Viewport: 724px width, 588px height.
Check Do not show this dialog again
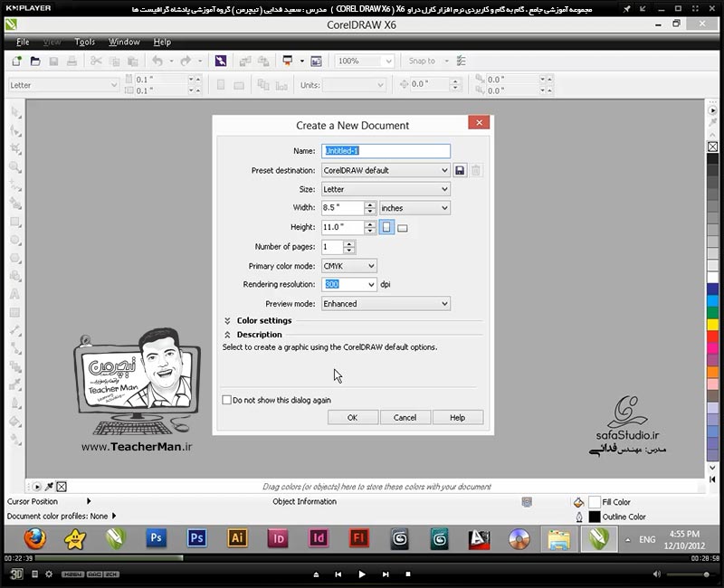coord(227,400)
